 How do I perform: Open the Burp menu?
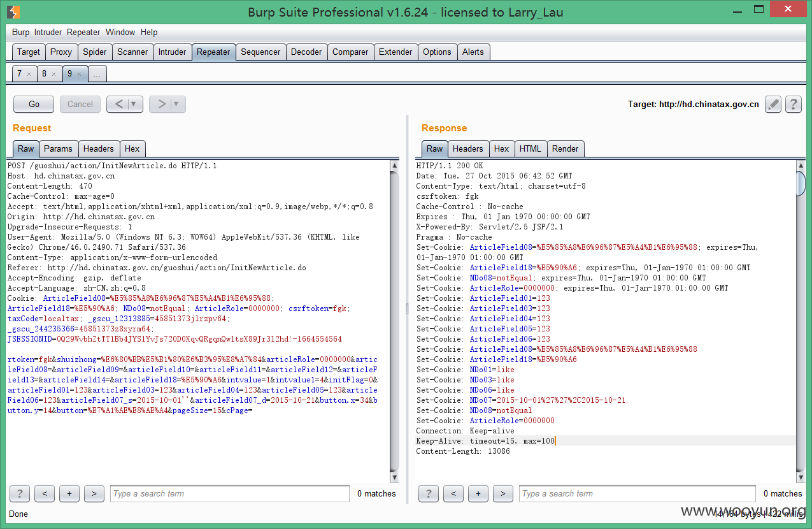[x=21, y=32]
